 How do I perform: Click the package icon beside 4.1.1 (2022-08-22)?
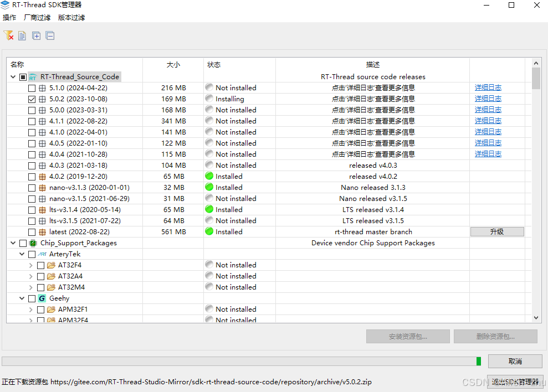[42, 121]
